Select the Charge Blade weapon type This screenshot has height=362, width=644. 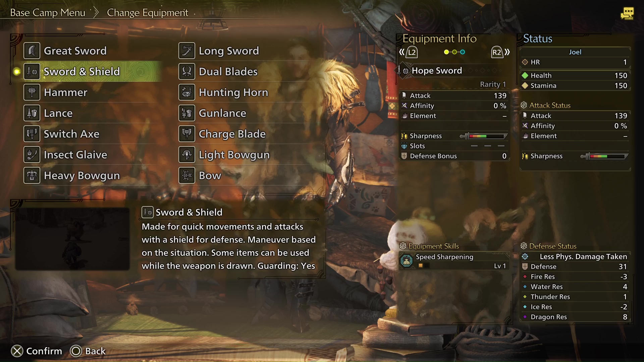click(x=232, y=133)
